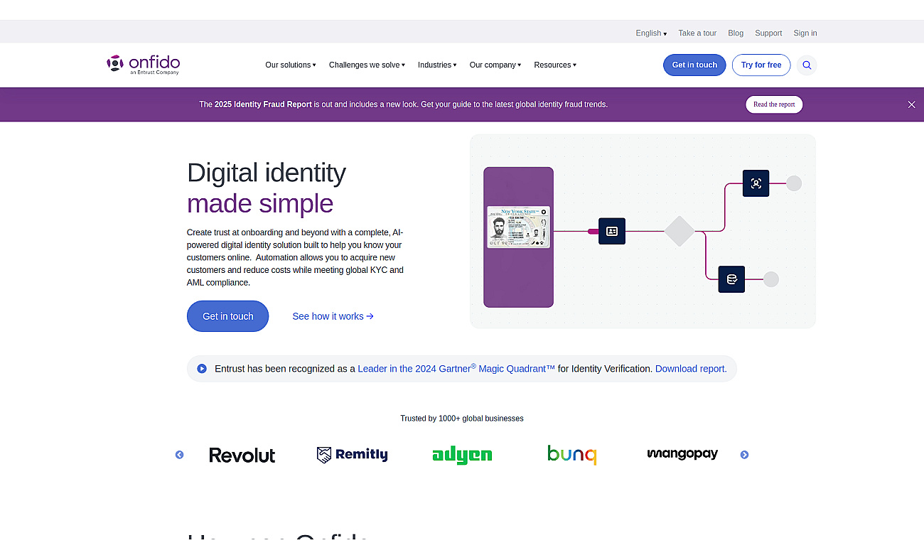Click the made simple purple heading
The image size is (924, 560).
click(x=260, y=203)
